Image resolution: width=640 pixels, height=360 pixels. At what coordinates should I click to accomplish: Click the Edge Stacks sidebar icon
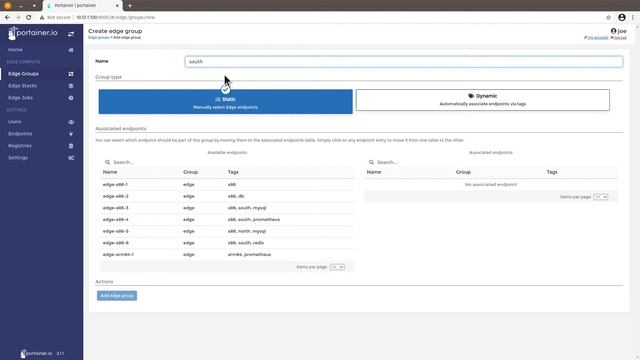pyautogui.click(x=71, y=86)
